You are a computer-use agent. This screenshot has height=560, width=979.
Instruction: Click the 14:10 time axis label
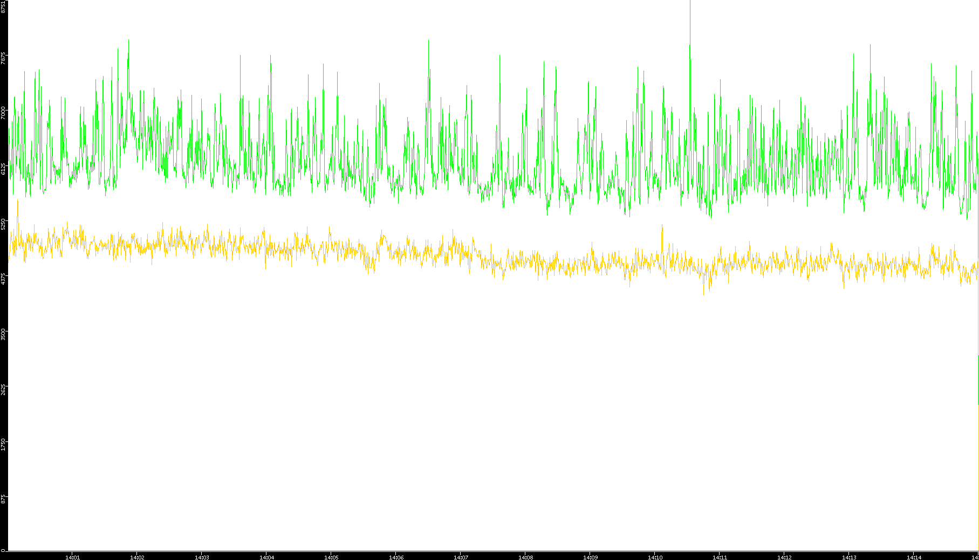pos(655,557)
